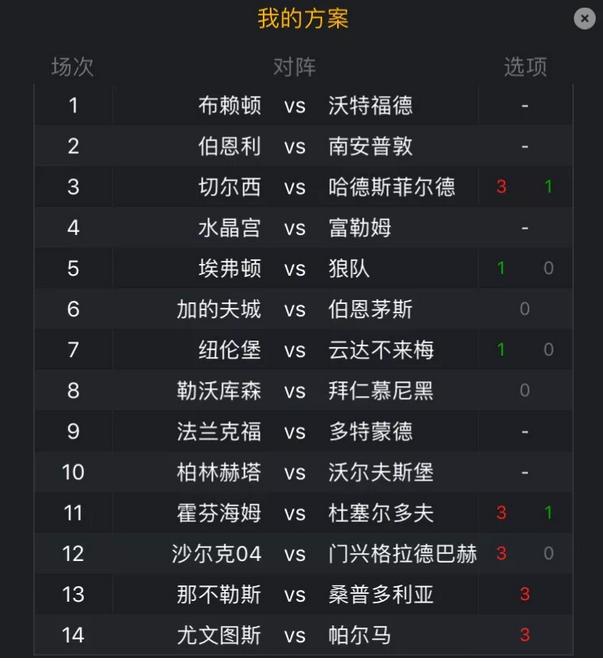Select option 1 for 霍芬海姆 match
Screen dimensions: 603x662
[548, 513]
